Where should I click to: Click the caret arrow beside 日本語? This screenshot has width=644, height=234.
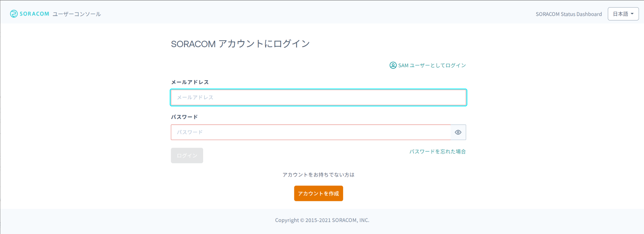point(632,14)
